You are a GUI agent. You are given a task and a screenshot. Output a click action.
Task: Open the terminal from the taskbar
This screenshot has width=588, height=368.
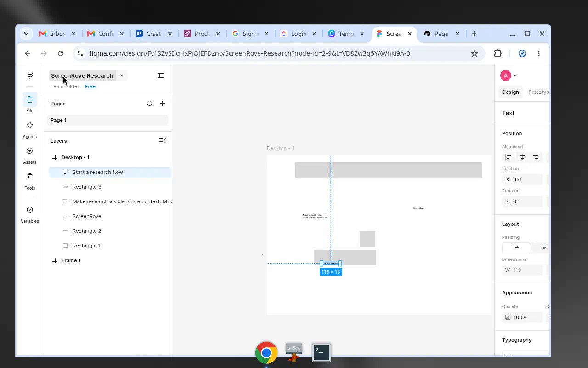click(x=322, y=353)
